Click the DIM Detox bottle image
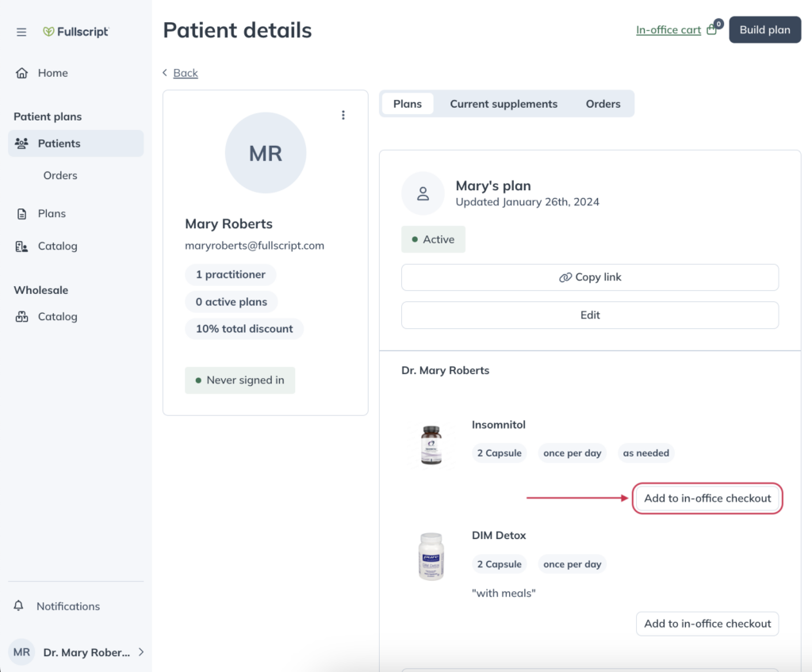The image size is (812, 672). 431,556
